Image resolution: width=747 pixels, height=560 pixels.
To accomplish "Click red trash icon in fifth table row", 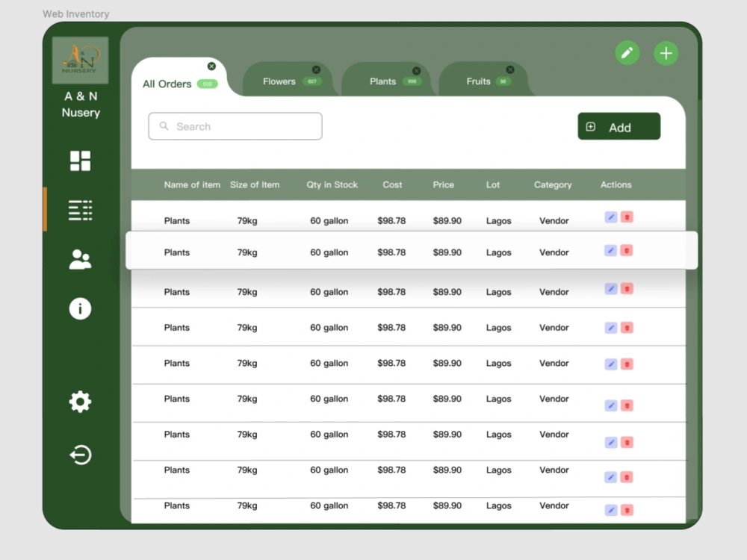I will pyautogui.click(x=627, y=364).
